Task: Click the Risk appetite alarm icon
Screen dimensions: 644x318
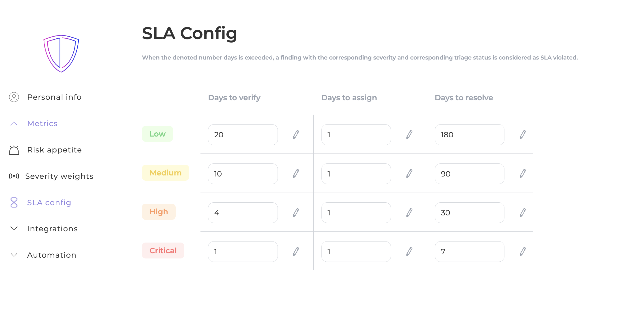Action: coord(14,150)
